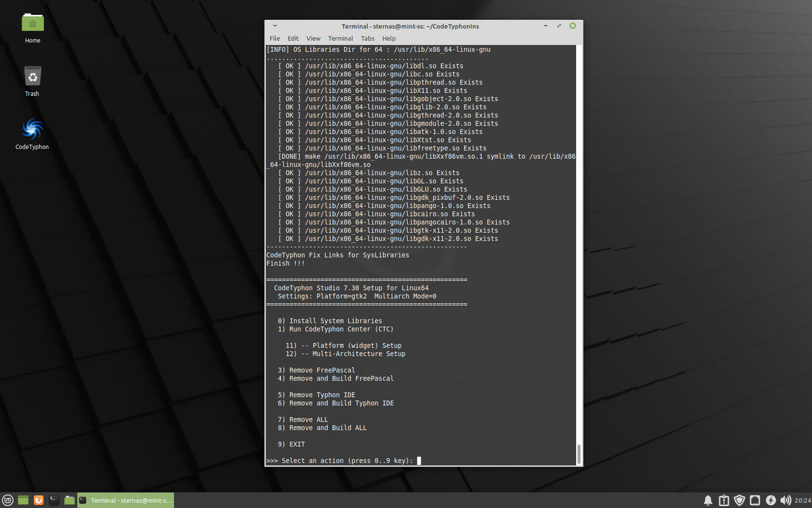This screenshot has height=508, width=812.
Task: Click '5) Remove Typhon IDE' line
Action: tap(316, 395)
